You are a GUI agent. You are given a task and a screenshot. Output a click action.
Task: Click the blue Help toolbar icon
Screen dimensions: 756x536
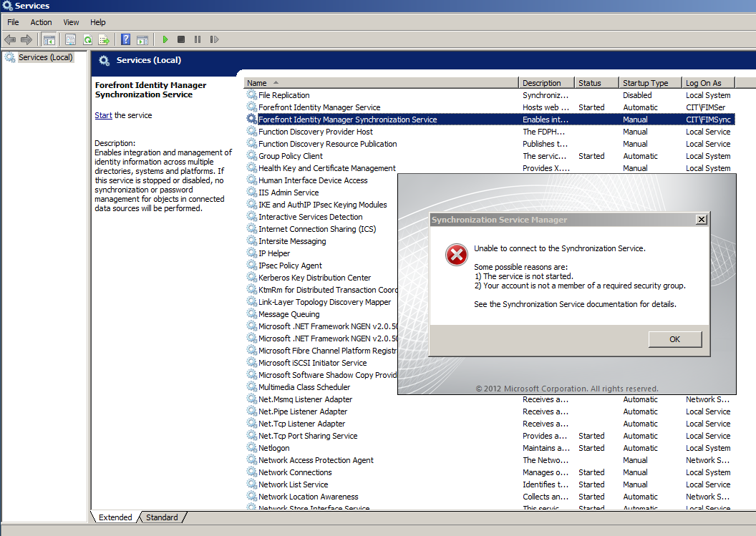coord(126,40)
